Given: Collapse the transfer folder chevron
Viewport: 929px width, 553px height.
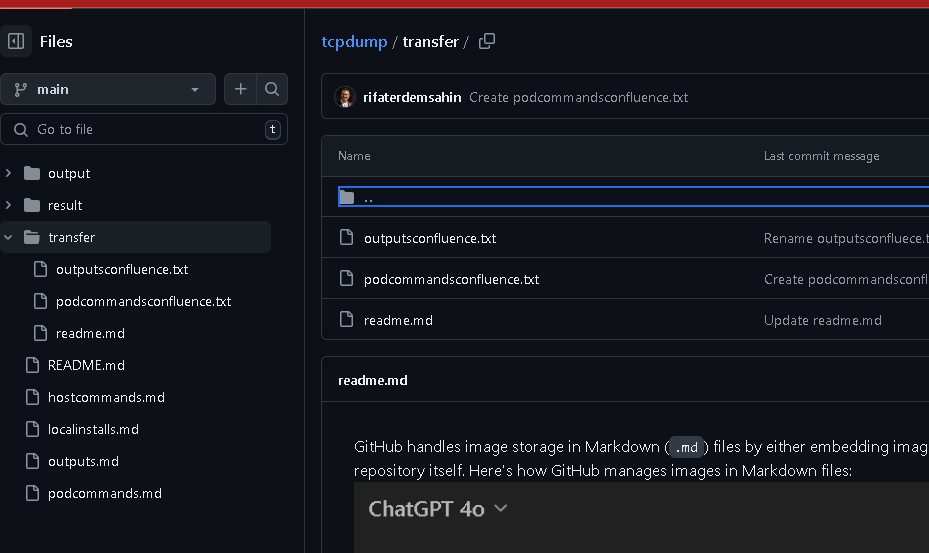Looking at the screenshot, I should click(8, 237).
